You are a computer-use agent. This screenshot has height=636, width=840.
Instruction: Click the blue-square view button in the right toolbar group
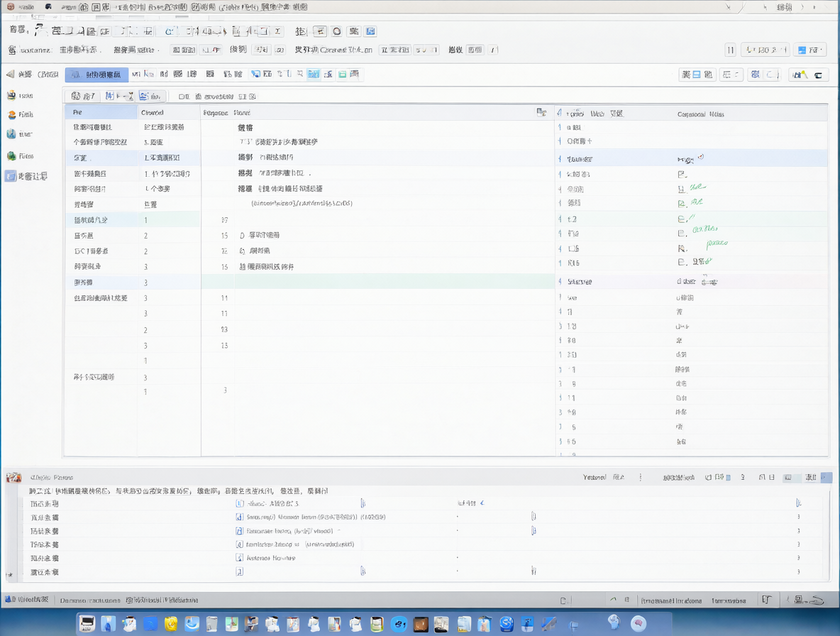tap(697, 75)
